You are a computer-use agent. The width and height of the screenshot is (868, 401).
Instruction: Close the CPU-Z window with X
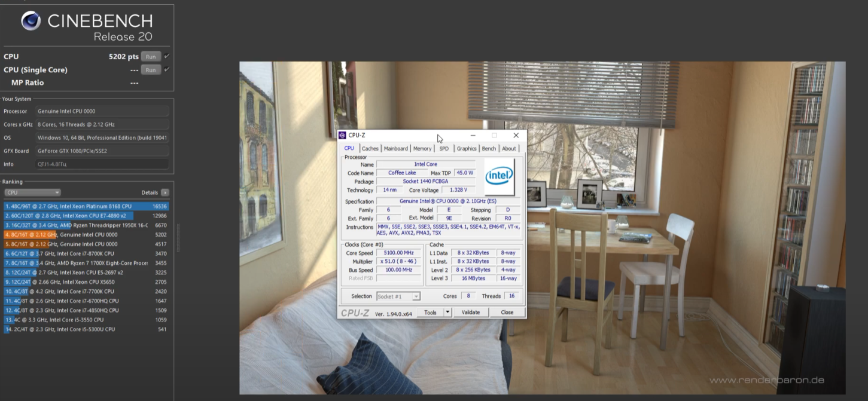[x=516, y=136]
